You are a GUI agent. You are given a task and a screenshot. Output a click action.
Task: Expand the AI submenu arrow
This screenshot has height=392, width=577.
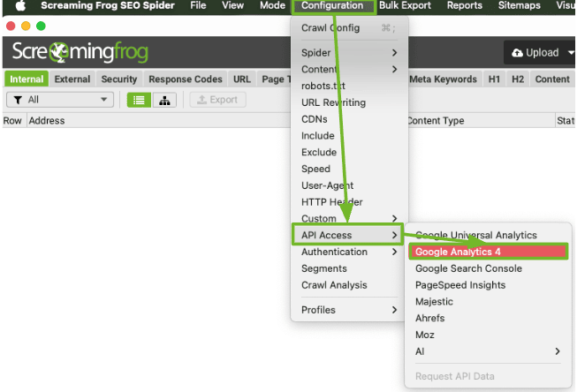coord(557,351)
